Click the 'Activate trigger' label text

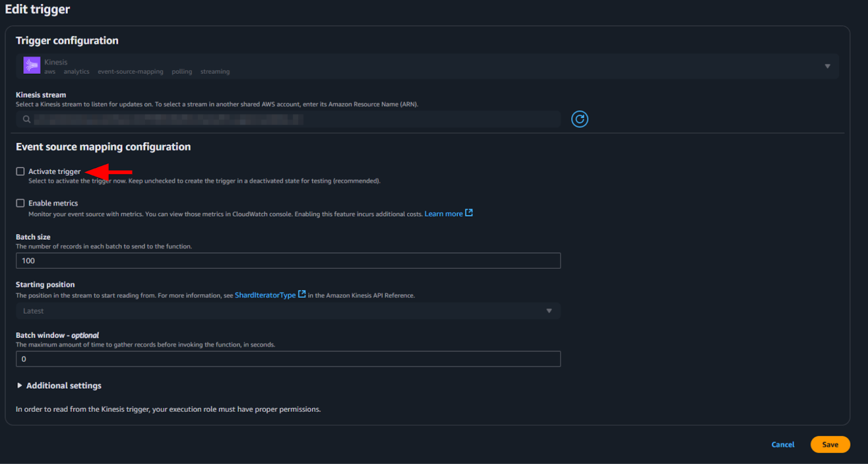click(x=54, y=171)
